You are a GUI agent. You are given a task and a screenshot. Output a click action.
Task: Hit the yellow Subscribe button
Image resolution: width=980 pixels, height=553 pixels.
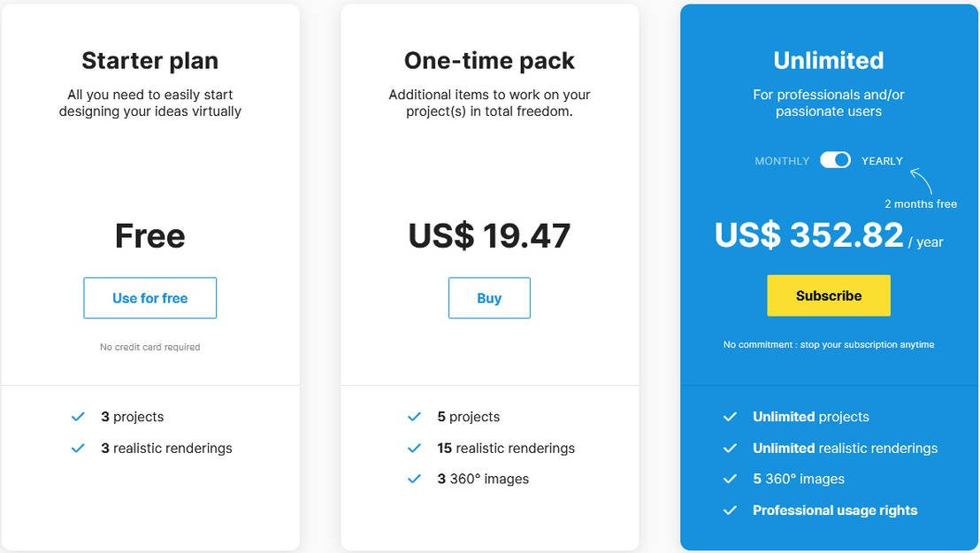pos(828,296)
